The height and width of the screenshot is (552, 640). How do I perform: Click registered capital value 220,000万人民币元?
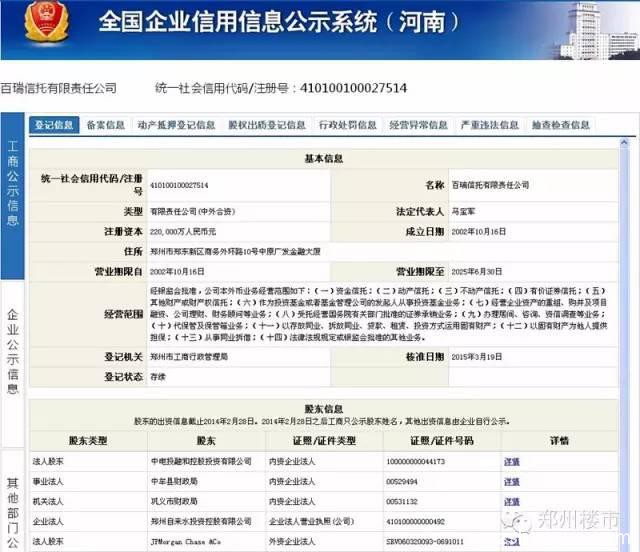pyautogui.click(x=183, y=231)
